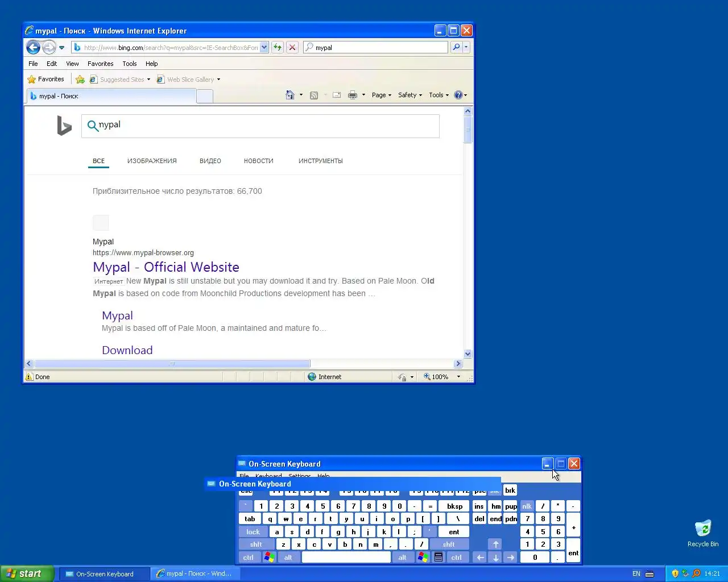
Task: Open the Safety dropdown in command bar
Action: pos(410,95)
